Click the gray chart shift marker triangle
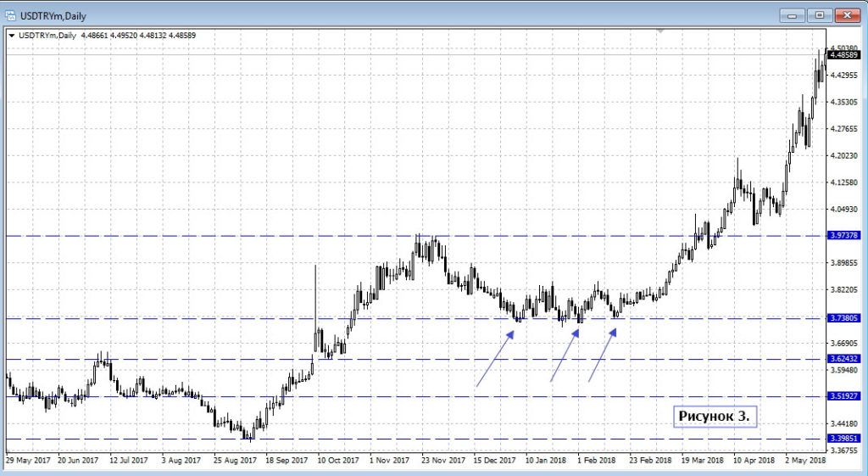Viewport: 868px width, 476px height. (x=660, y=31)
